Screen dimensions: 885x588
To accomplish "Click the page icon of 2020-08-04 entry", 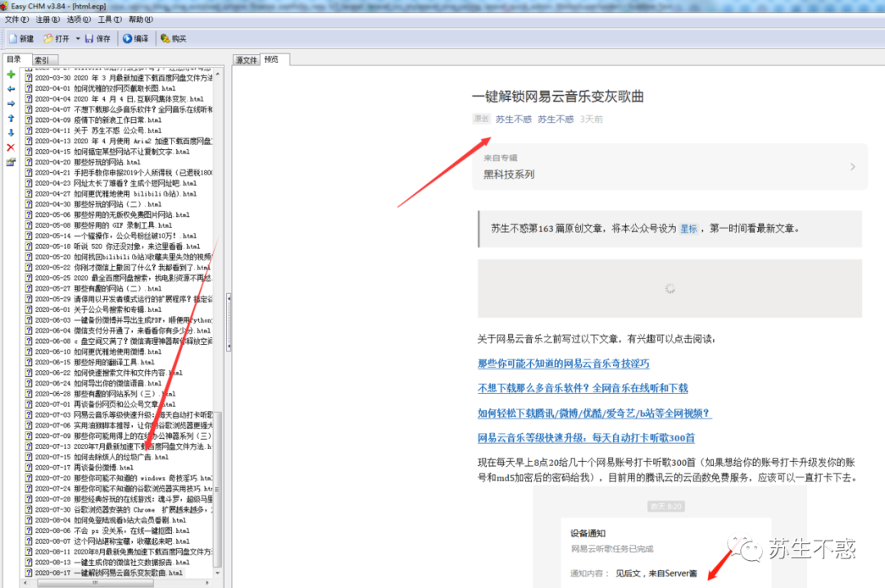I will (29, 520).
